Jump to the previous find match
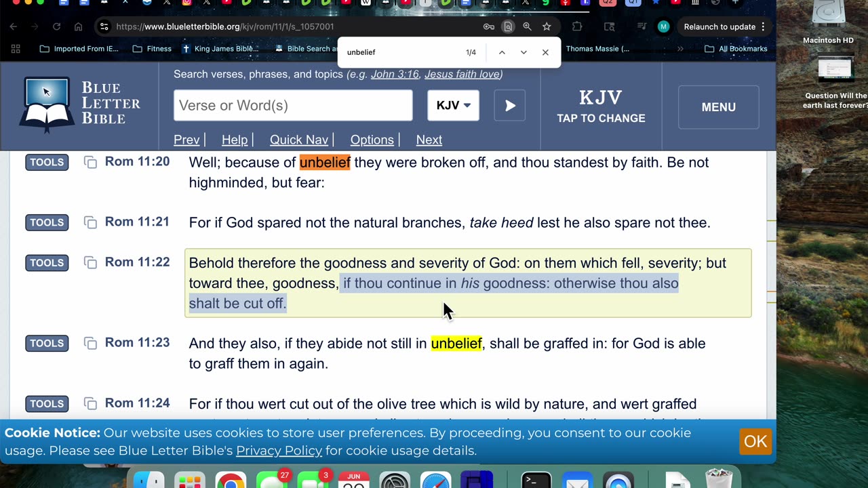 502,52
